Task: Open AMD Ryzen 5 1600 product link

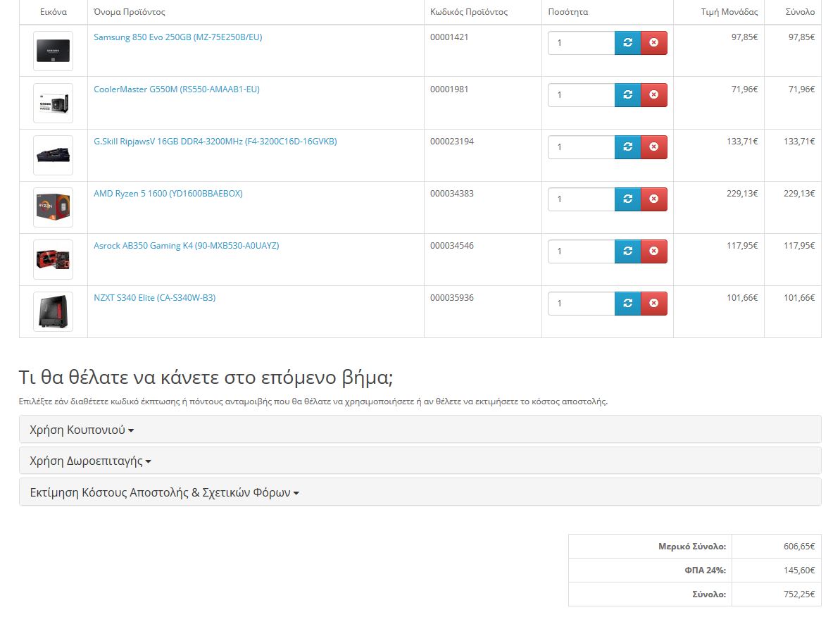Action: tap(168, 193)
